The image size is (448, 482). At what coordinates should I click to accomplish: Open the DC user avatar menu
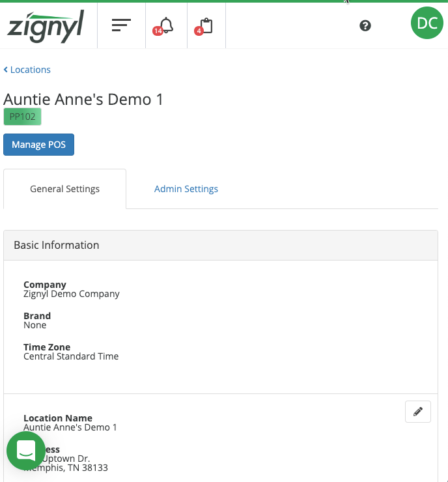427,23
